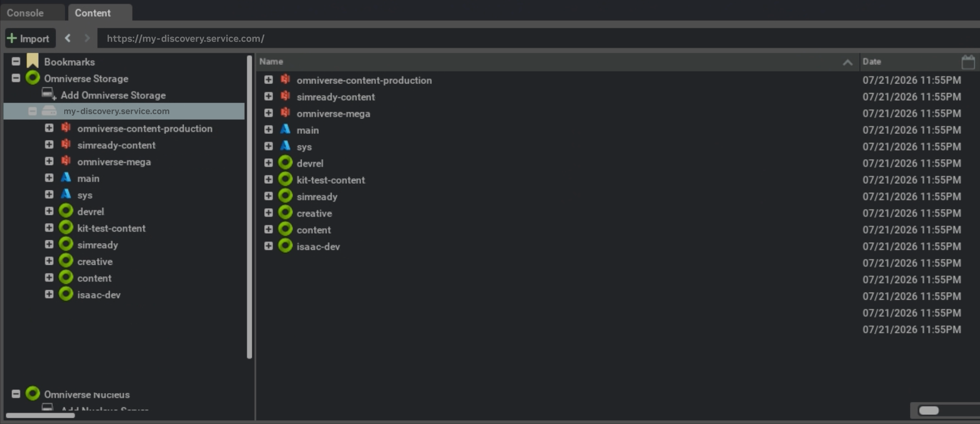Select isaac-dev in the sidebar tree
Viewport: 980px width, 424px height.
tap(99, 295)
